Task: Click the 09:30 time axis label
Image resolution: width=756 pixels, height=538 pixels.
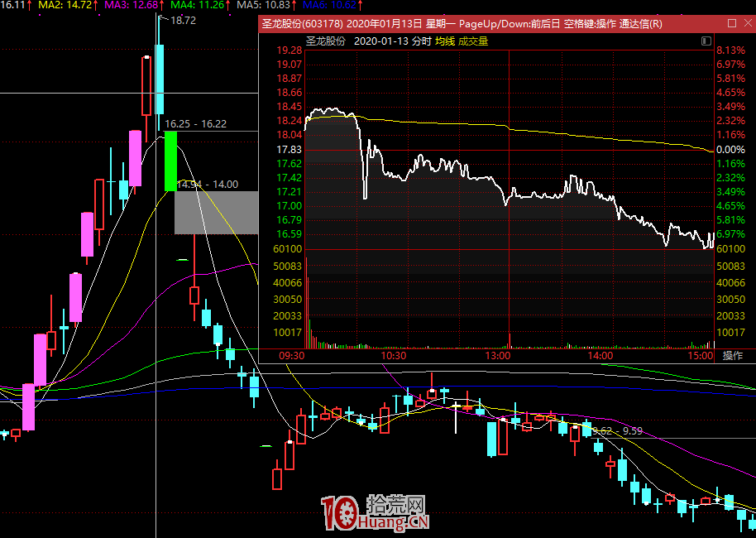Action: 292,356
